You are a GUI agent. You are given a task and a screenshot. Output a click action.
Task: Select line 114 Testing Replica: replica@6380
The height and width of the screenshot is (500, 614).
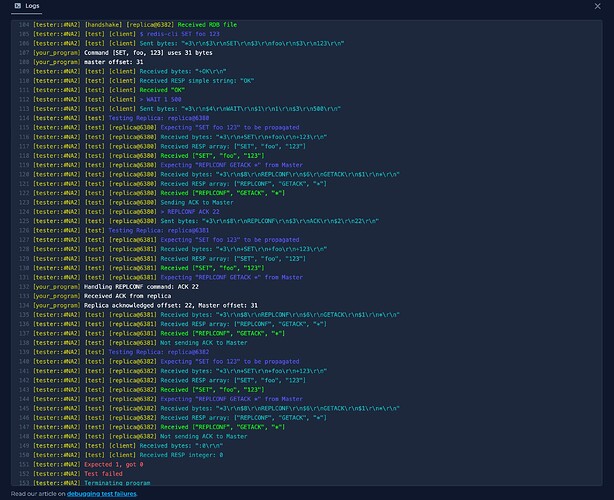[x=121, y=118]
